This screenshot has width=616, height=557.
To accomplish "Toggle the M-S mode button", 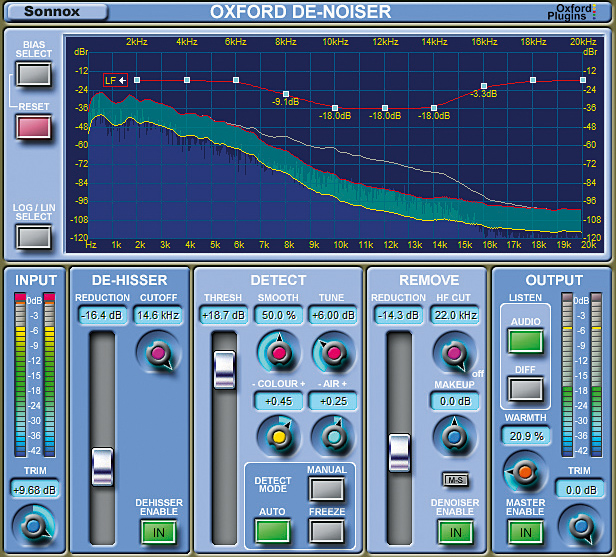I will pyautogui.click(x=455, y=480).
